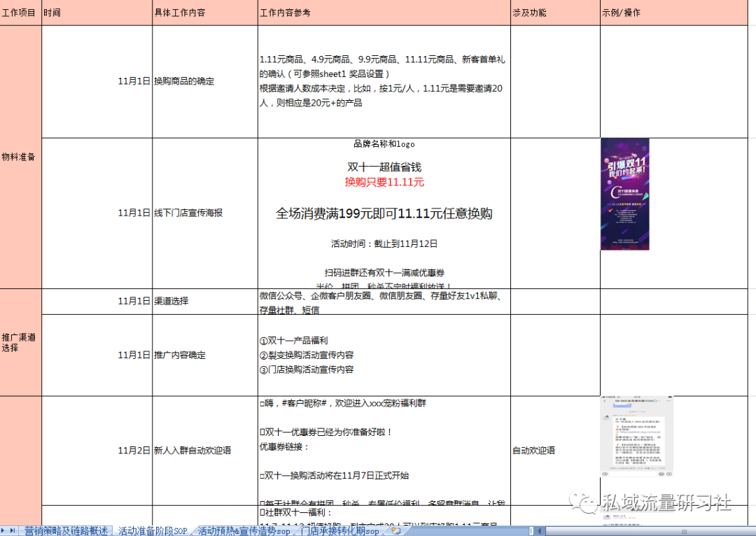Select the 线下门店宣传海报 cell
756x536 pixels.
[205, 213]
